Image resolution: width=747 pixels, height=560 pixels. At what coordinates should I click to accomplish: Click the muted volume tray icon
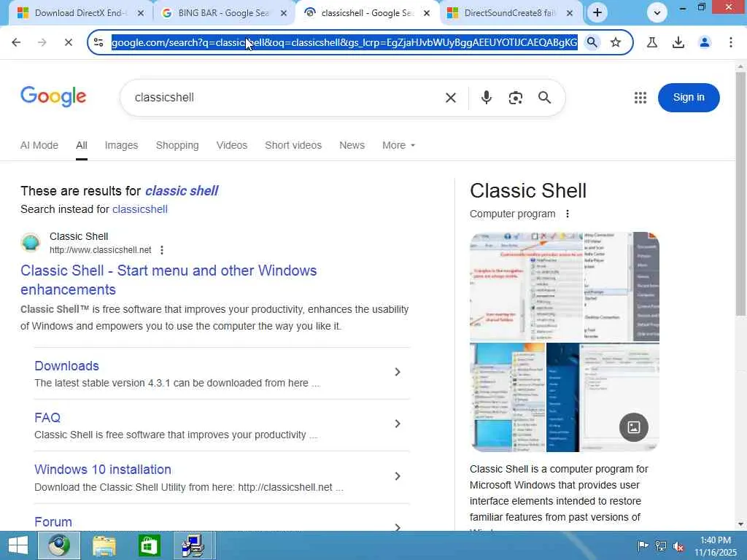[x=678, y=546]
